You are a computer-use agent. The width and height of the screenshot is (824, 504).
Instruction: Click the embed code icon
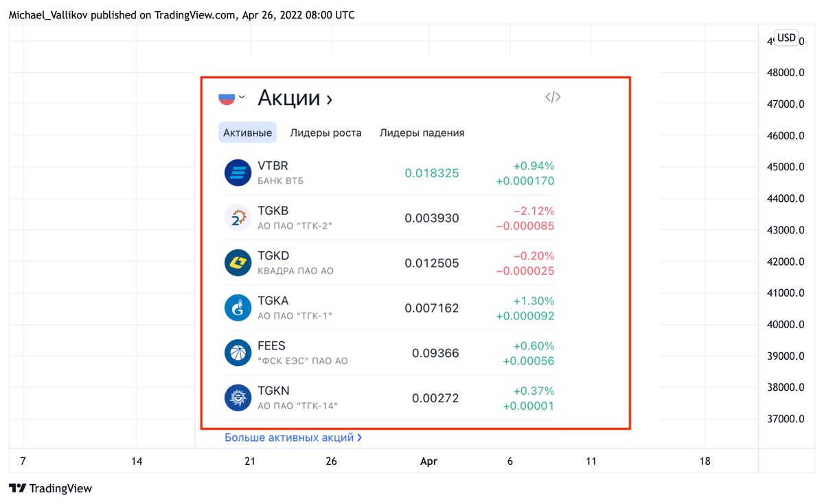point(553,97)
